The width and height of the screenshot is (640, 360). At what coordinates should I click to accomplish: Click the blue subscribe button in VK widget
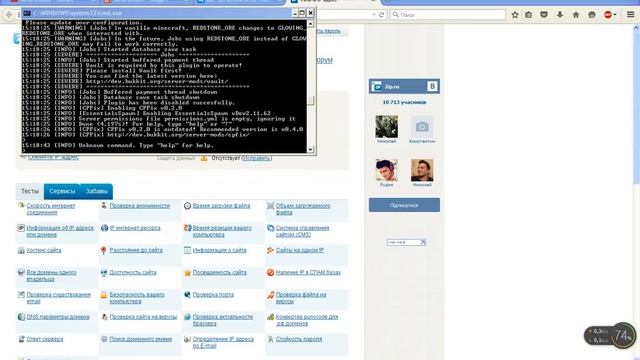click(x=404, y=205)
